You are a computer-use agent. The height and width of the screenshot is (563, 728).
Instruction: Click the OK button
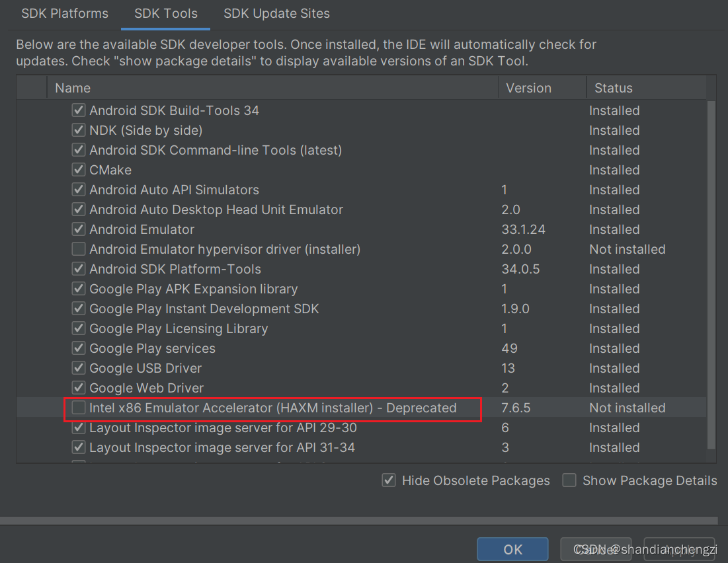[512, 550]
